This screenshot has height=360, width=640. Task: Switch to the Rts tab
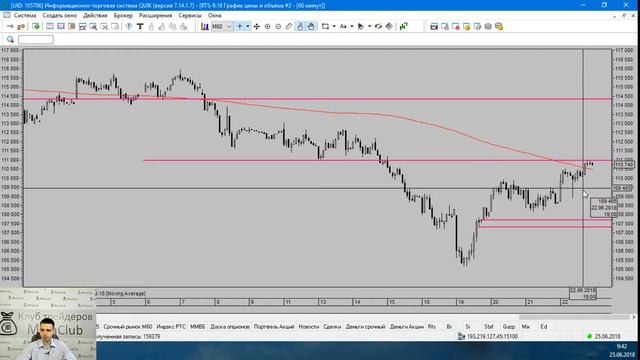point(432,327)
